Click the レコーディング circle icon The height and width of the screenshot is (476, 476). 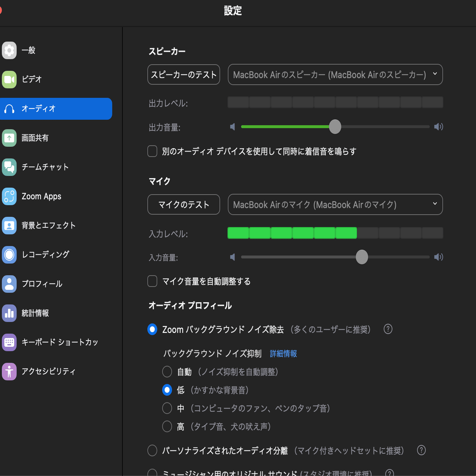(9, 255)
